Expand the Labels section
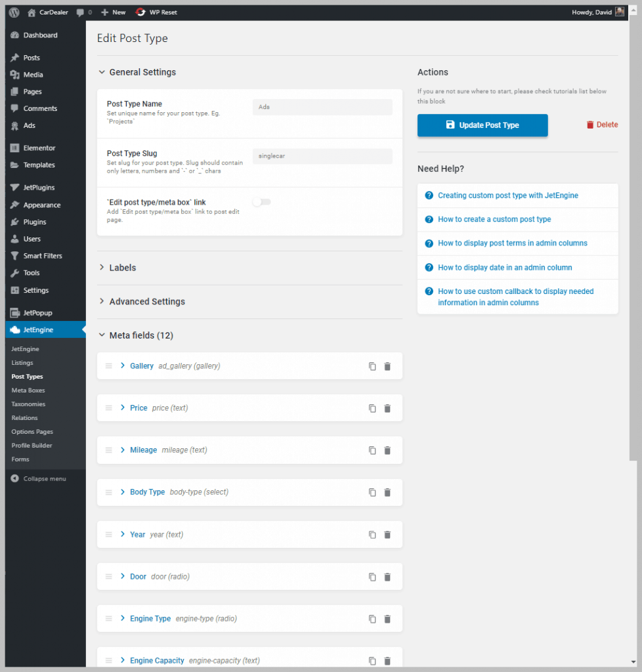Viewport: 642px width, 672px height. pos(123,267)
